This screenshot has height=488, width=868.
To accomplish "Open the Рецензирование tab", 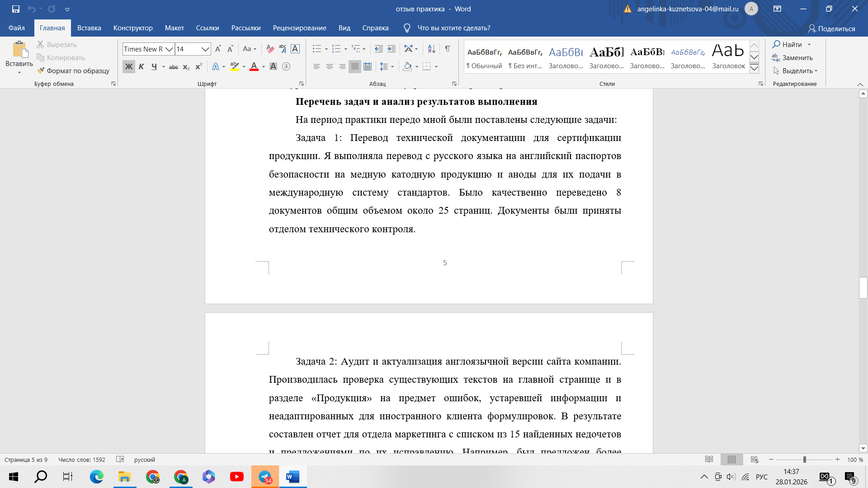I will click(299, 28).
